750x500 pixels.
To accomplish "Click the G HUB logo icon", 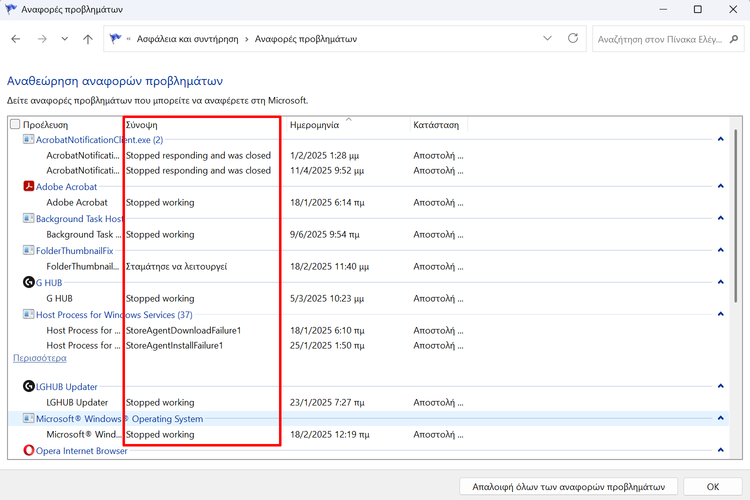I will [29, 282].
